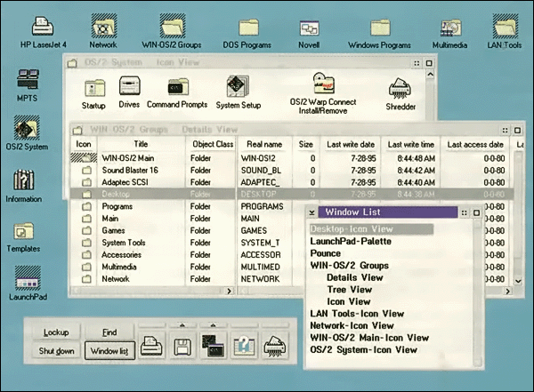The width and height of the screenshot is (534, 392).
Task: Select Details View in Window List
Action: coord(355,277)
